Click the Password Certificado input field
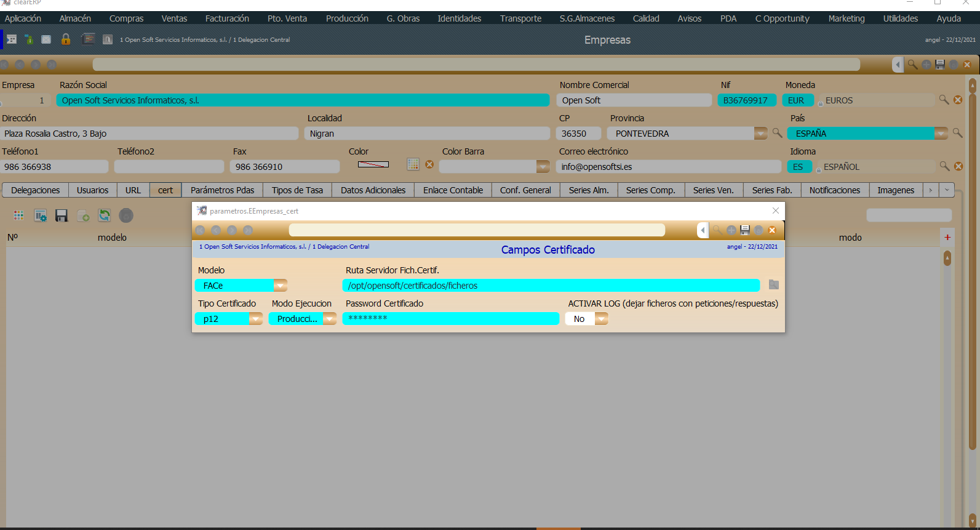Viewport: 980px width, 530px height. pos(450,318)
